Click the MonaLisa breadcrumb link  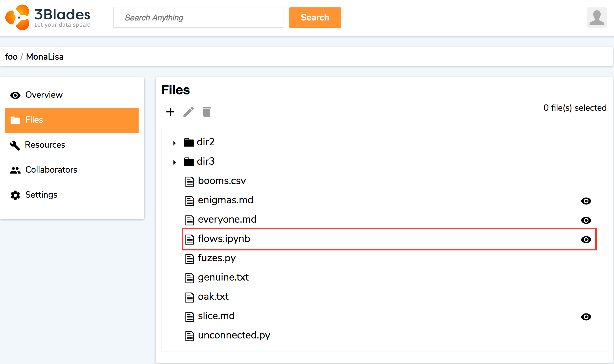(45, 57)
